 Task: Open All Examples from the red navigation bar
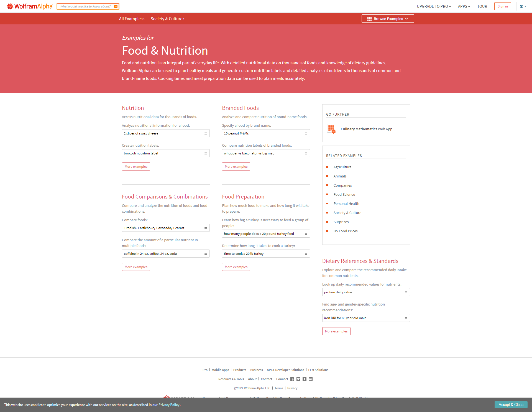[x=132, y=19]
